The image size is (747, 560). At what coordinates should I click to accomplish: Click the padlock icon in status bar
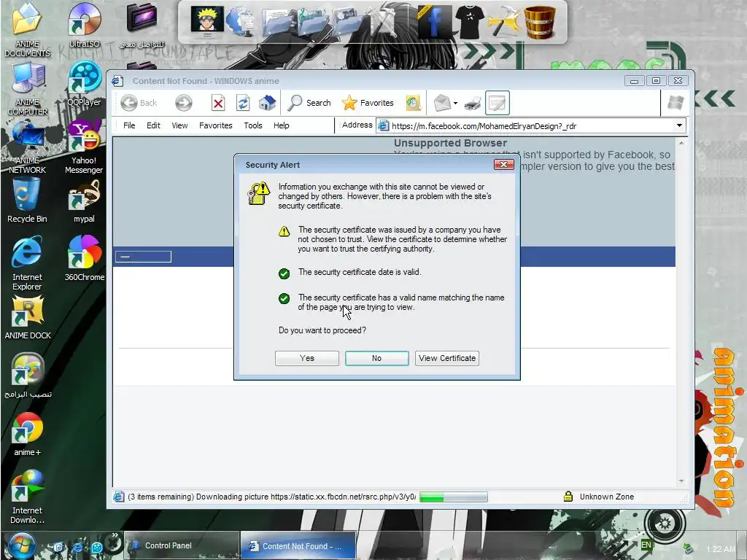pos(568,497)
